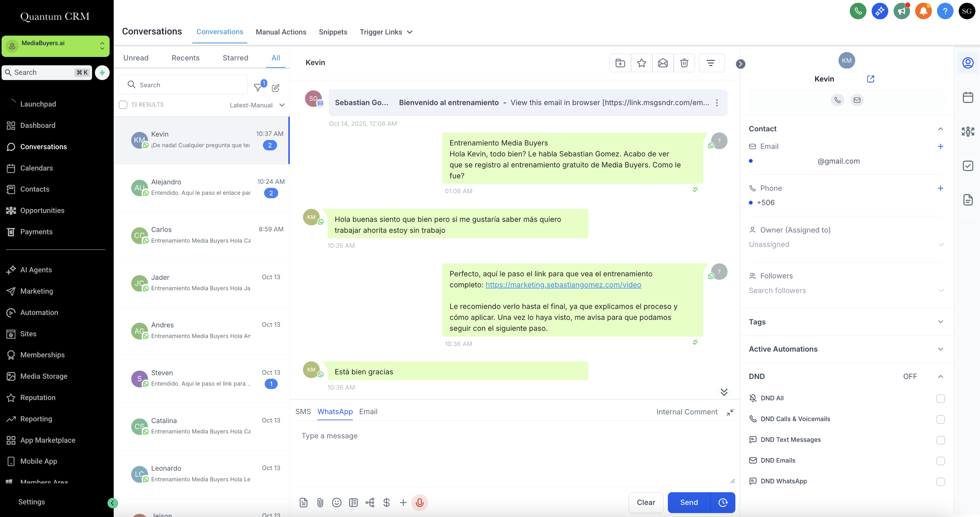Request payment with dollar icon

pyautogui.click(x=386, y=503)
